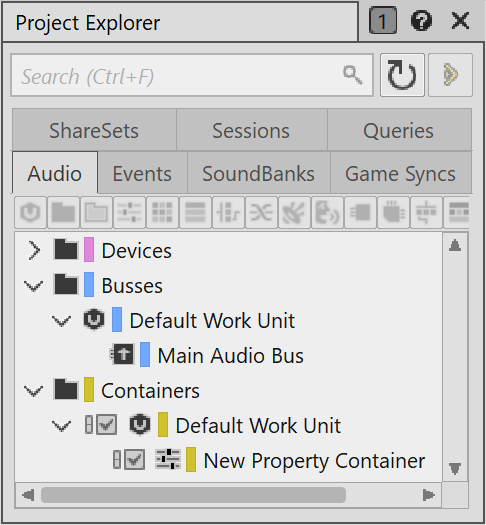Select Main Audio Bus in the tree

coord(230,355)
